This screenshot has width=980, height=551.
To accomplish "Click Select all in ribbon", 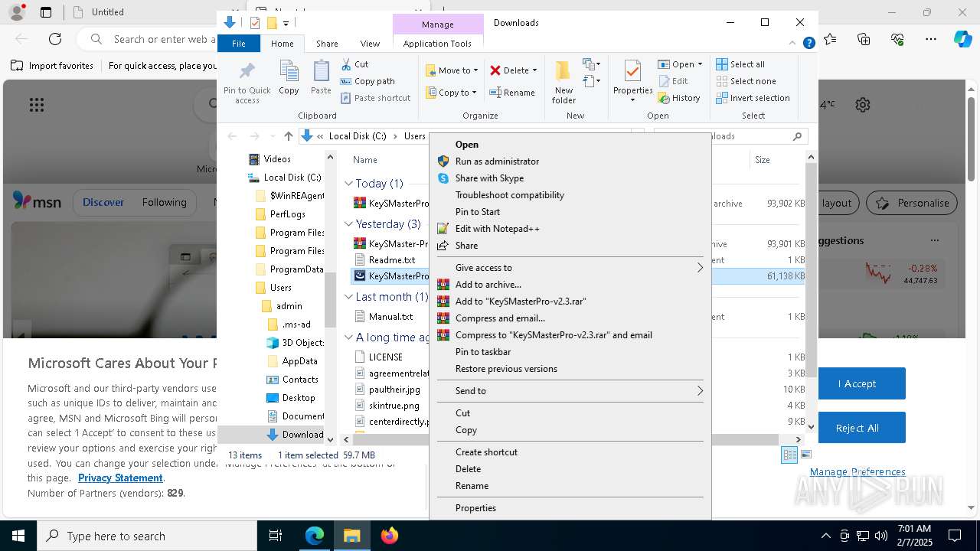I will 740,64.
